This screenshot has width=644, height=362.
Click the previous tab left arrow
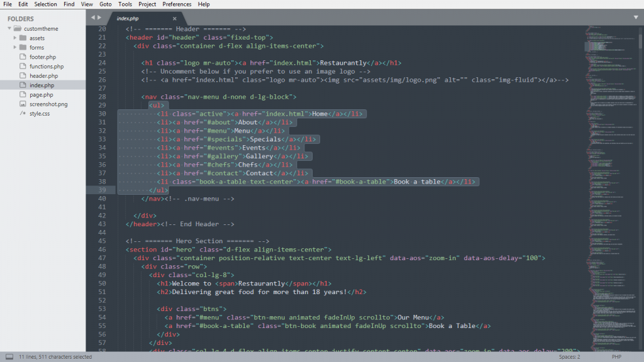pos(93,18)
